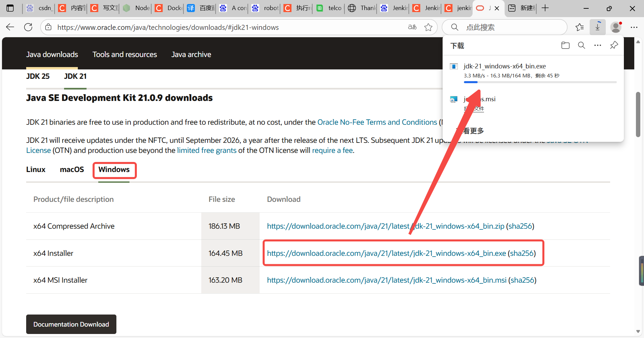Open sha256 link for MSI installer
644x338 pixels.
click(523, 280)
